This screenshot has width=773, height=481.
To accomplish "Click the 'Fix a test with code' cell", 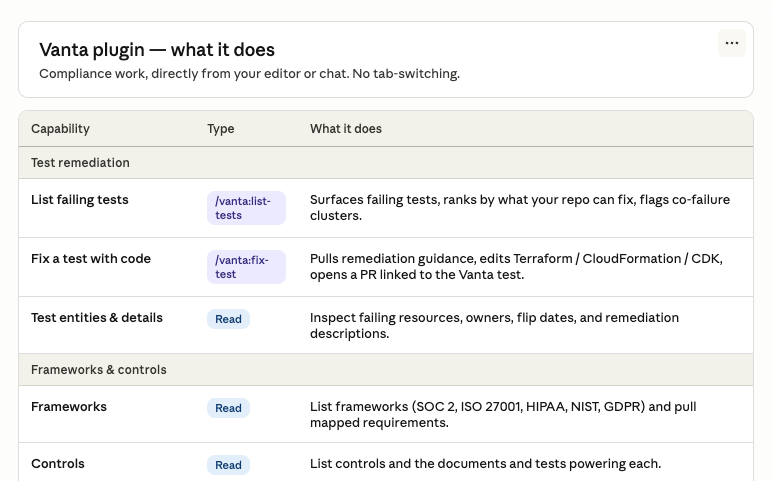I will pyautogui.click(x=91, y=259).
